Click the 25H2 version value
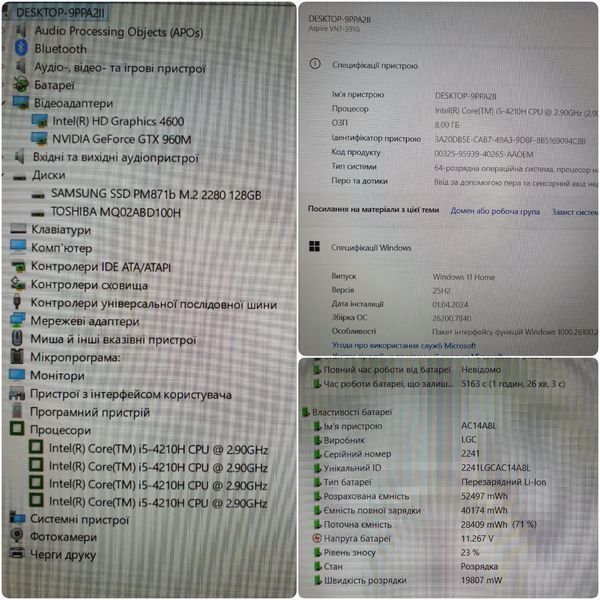This screenshot has height=600, width=600. point(441,291)
